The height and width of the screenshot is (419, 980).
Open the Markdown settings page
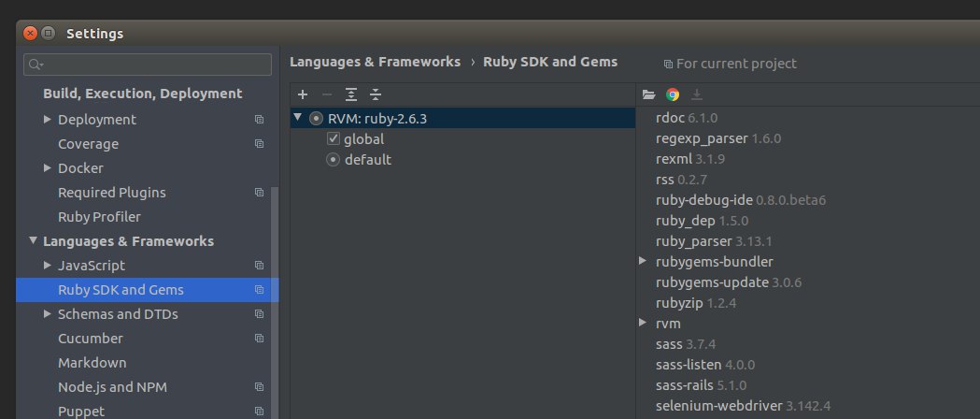coord(92,363)
